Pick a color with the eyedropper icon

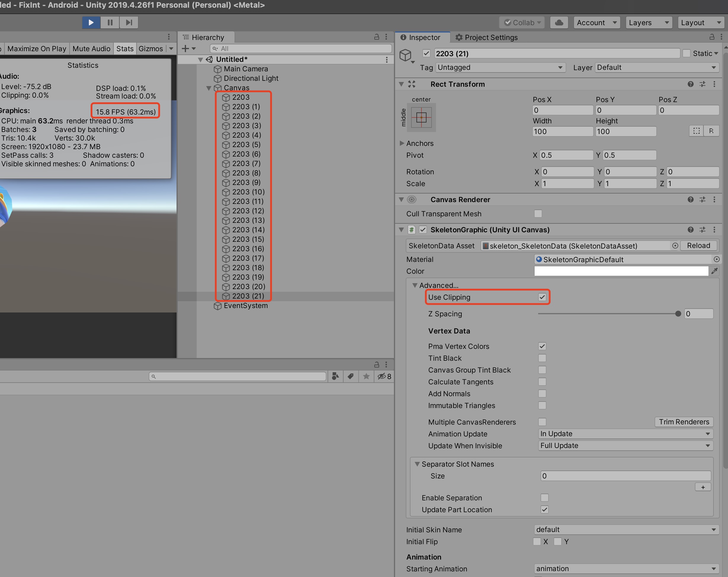coord(715,271)
